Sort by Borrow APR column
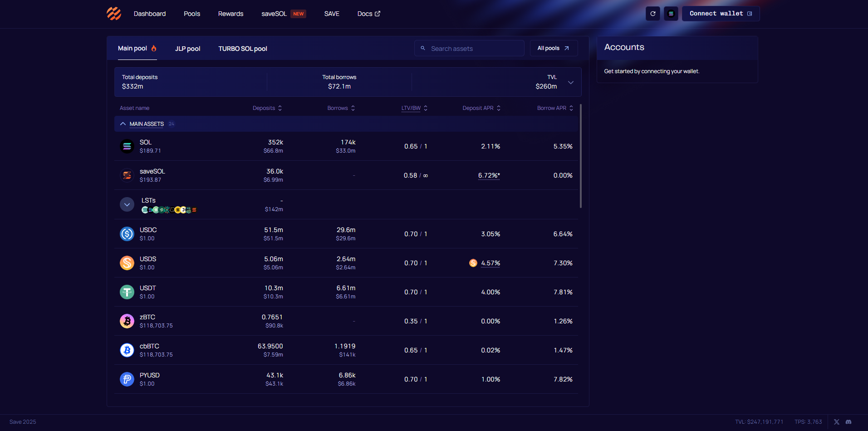 tap(555, 108)
